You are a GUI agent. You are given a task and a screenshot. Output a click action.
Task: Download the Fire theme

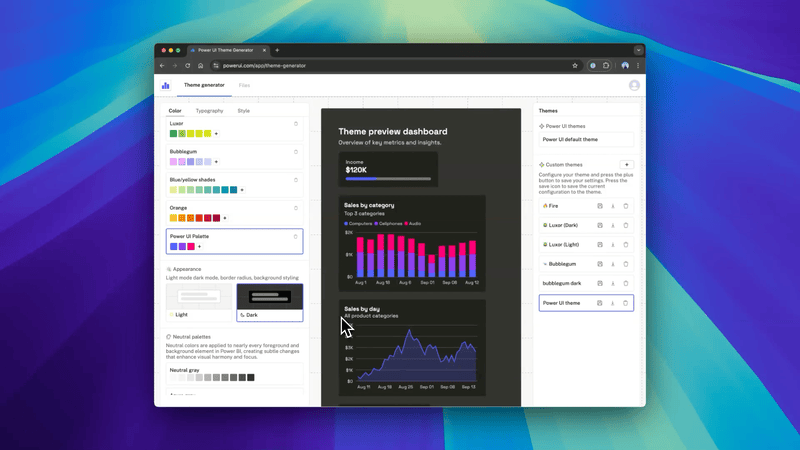(613, 206)
